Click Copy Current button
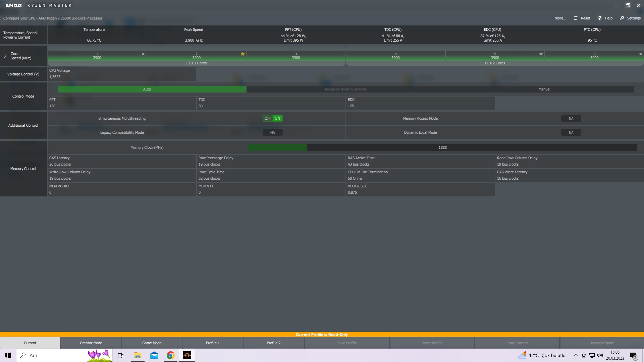Image resolution: width=644 pixels, height=362 pixels. 517,343
